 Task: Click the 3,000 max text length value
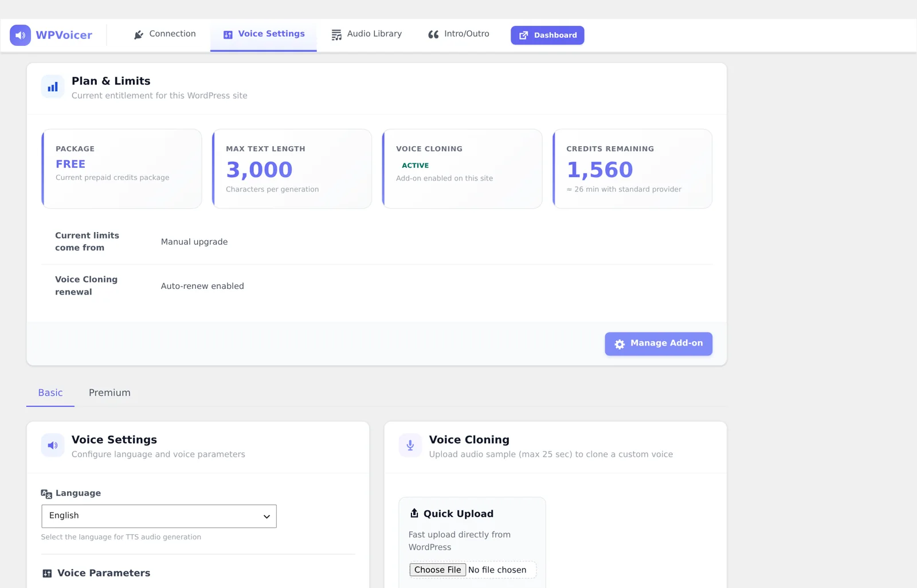(x=259, y=170)
